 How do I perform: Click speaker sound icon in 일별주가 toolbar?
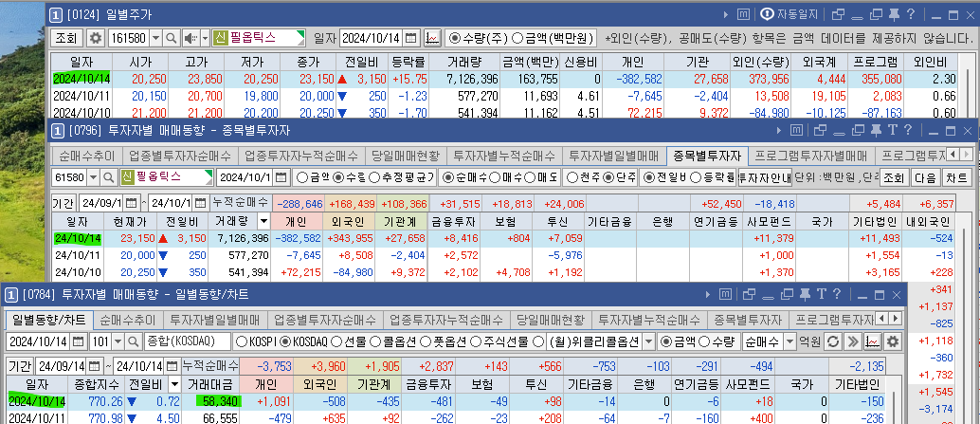191,38
